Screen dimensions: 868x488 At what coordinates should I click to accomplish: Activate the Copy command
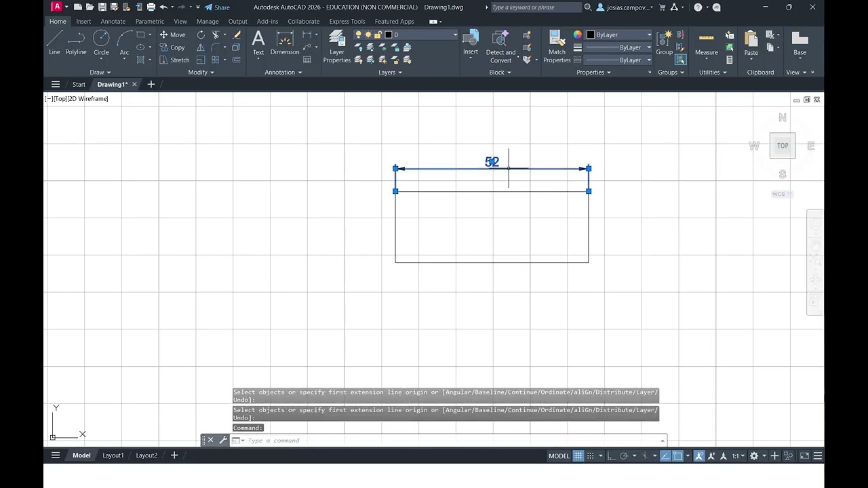pyautogui.click(x=172, y=47)
